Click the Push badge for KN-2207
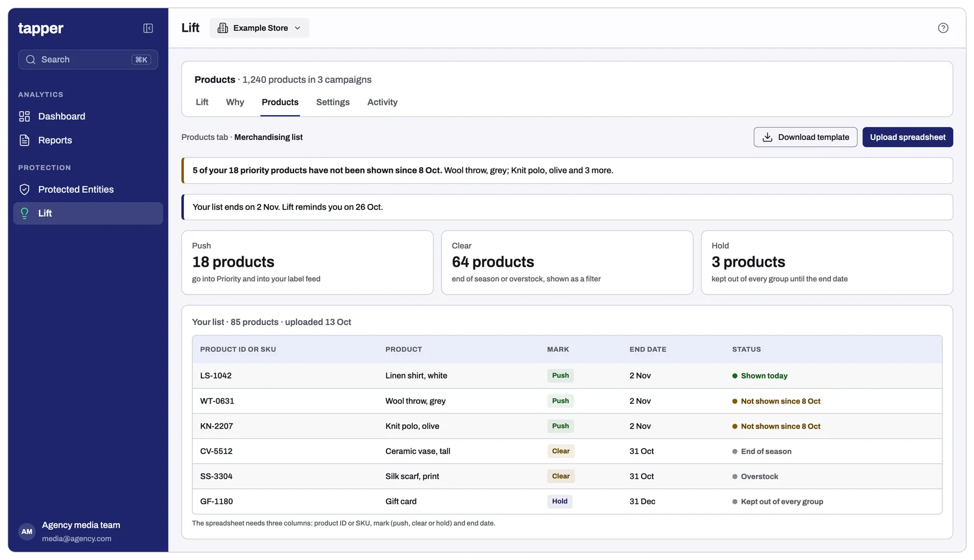This screenshot has width=974, height=560. 560,426
